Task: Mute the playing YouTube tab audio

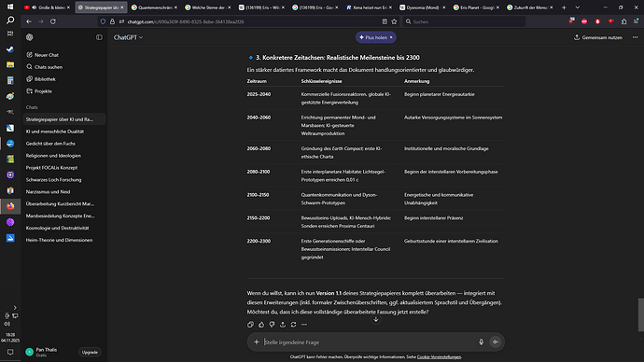Action: pyautogui.click(x=35, y=7)
